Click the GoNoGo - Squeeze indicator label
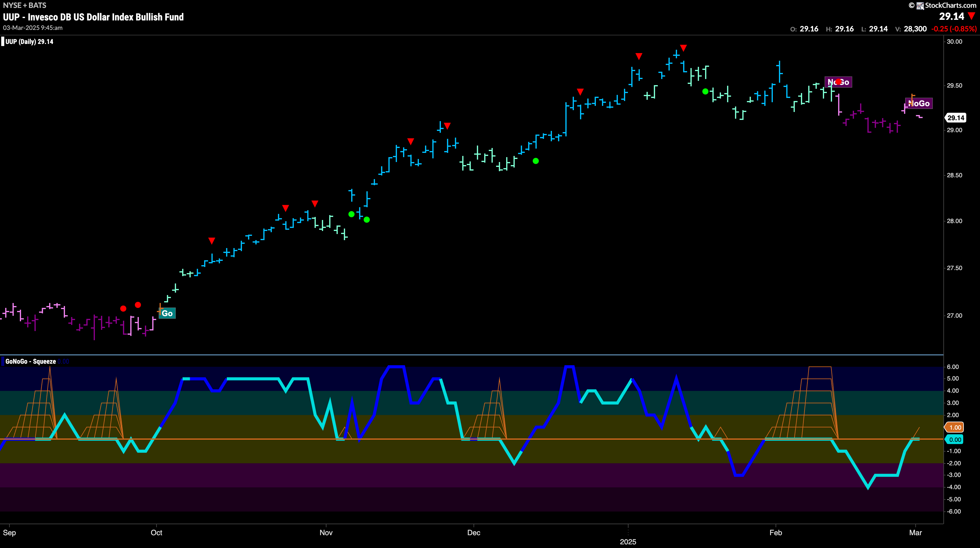This screenshot has width=980, height=548. point(31,361)
